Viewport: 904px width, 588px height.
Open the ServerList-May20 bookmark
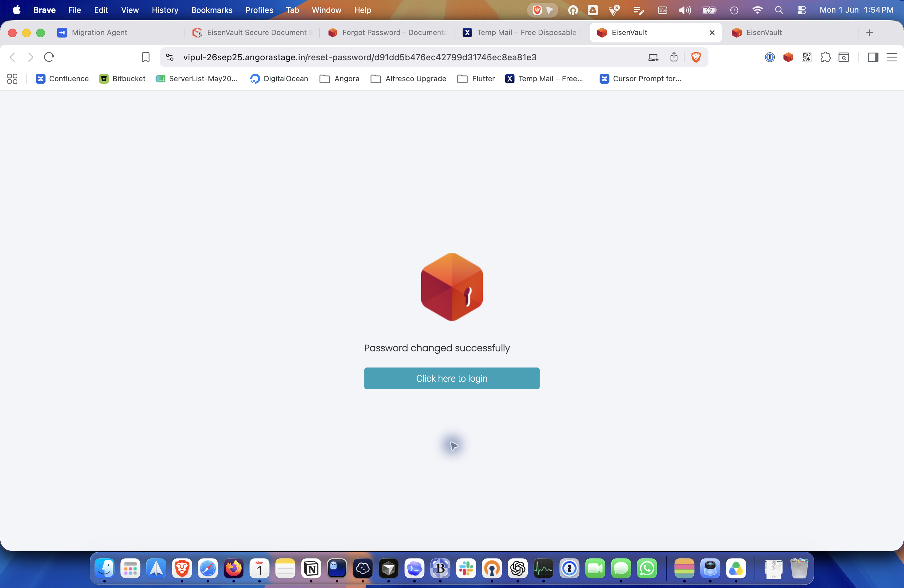pos(197,79)
